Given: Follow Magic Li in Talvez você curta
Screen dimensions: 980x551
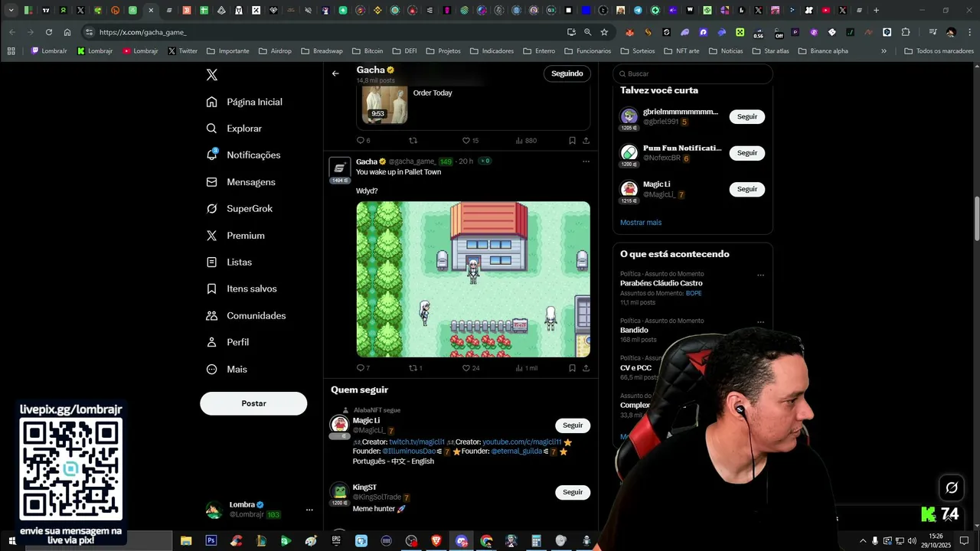Looking at the screenshot, I should [x=747, y=189].
